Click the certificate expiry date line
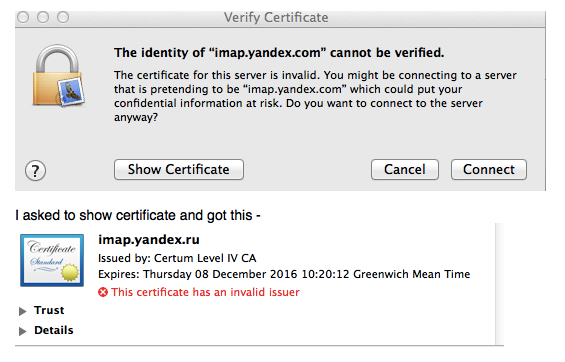Screen dimensions: 565x362 [284, 274]
